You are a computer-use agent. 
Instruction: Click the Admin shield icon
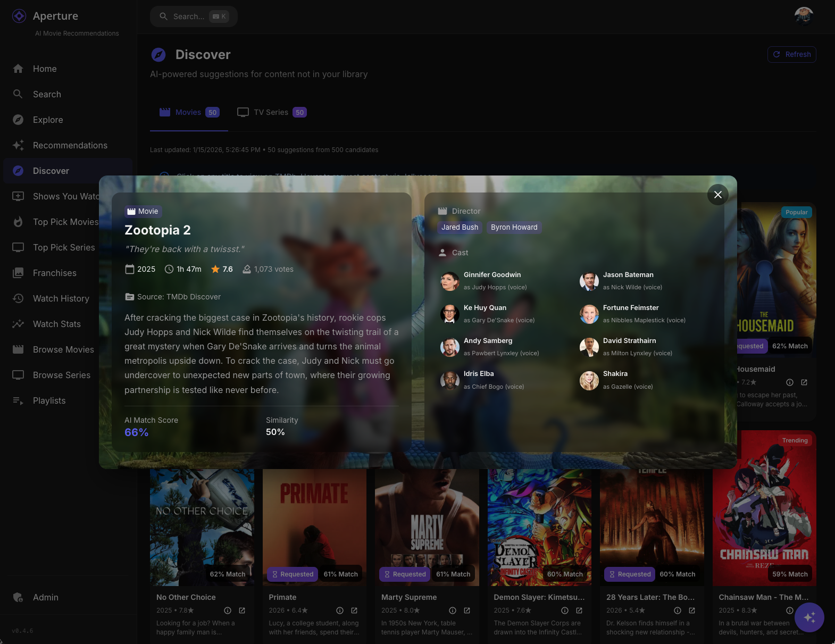click(18, 597)
